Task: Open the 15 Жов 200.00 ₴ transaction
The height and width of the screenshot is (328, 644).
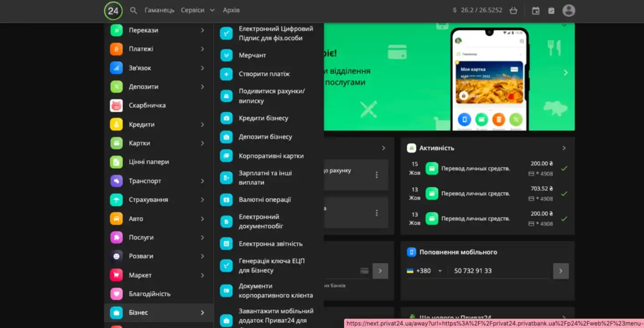Action: point(487,169)
